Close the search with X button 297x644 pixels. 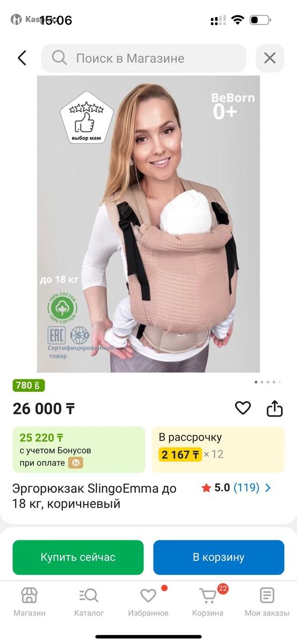[270, 58]
